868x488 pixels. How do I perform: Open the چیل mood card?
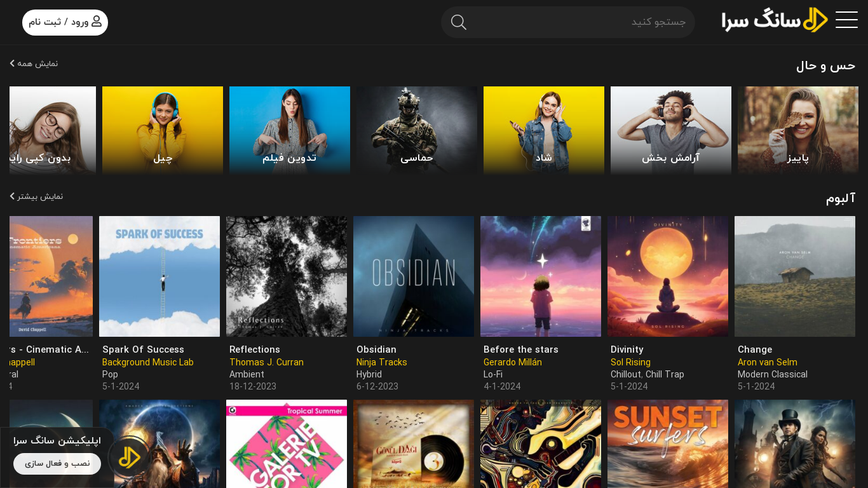click(x=163, y=130)
